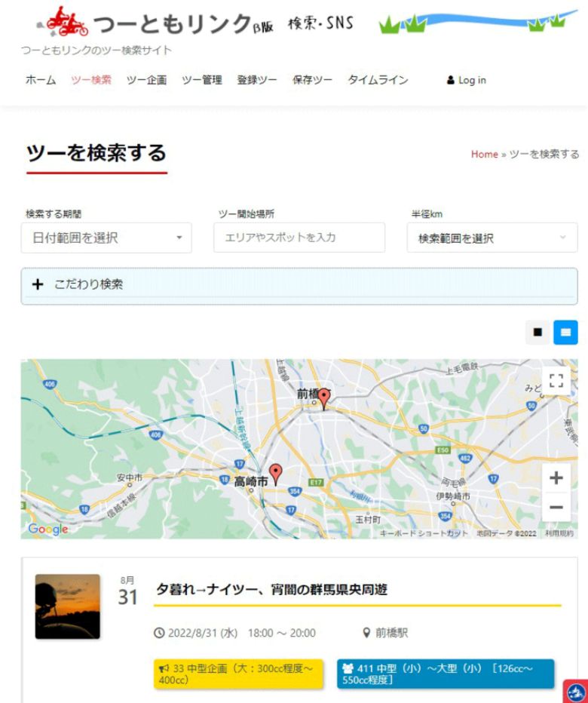Zoom out the map with minus button

[x=556, y=507]
